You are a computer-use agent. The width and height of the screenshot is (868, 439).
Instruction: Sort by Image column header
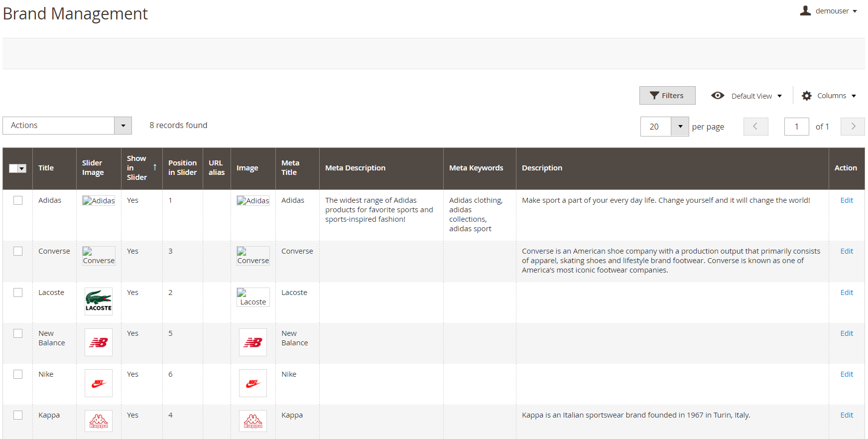click(253, 168)
